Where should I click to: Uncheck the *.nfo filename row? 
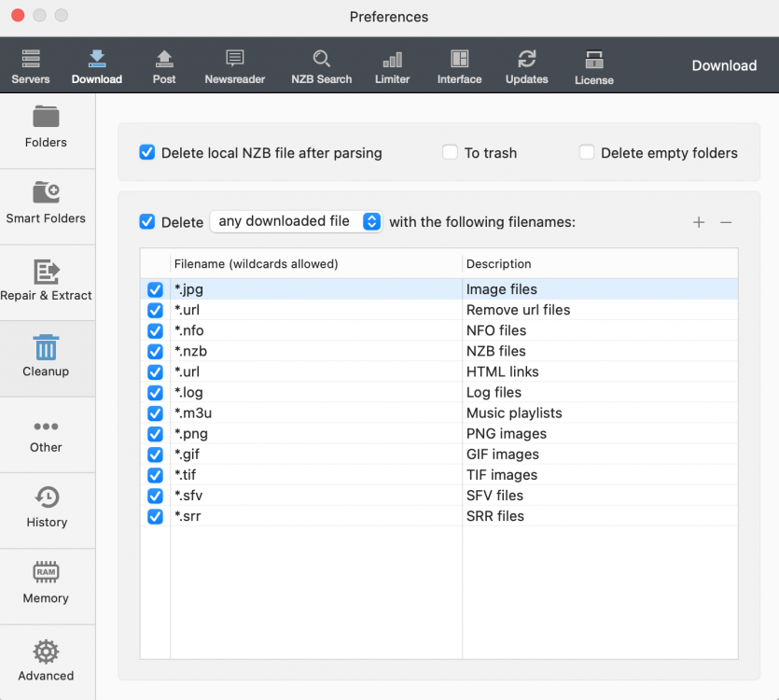pos(156,330)
